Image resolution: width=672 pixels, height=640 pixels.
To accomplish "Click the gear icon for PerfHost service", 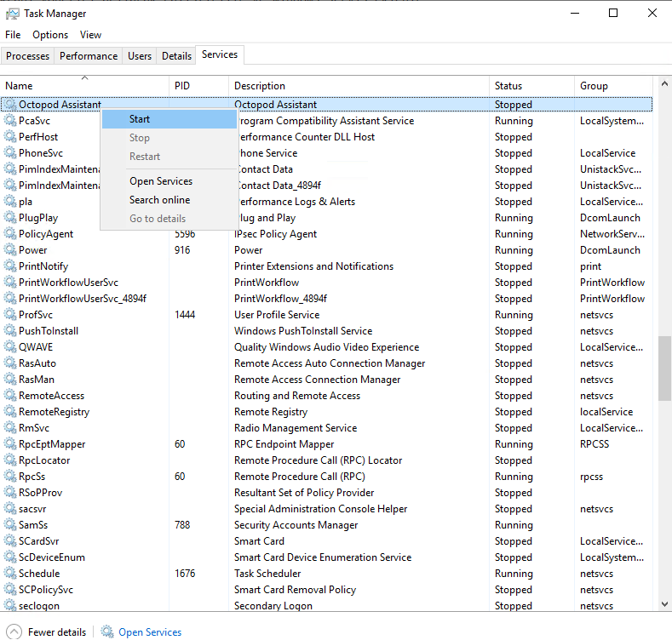I will 10,137.
